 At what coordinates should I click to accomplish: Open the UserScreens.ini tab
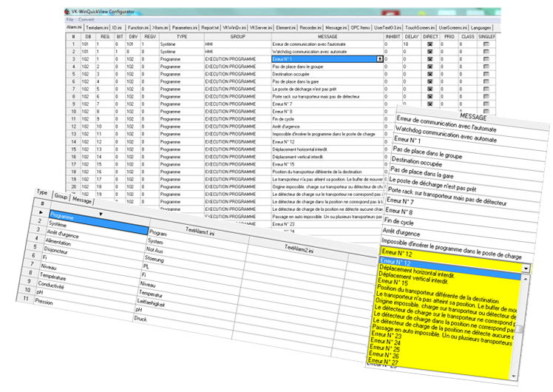[453, 27]
